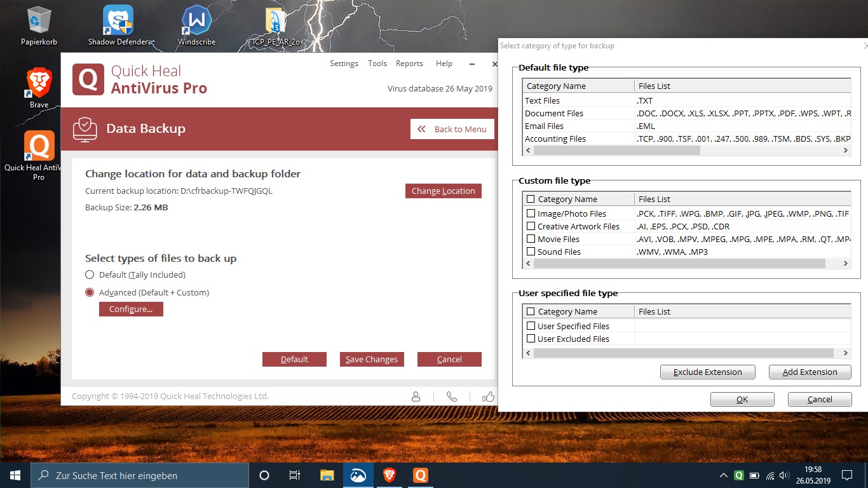This screenshot has height=488, width=868.
Task: Click Save Changes in Data Backup
Action: (372, 359)
